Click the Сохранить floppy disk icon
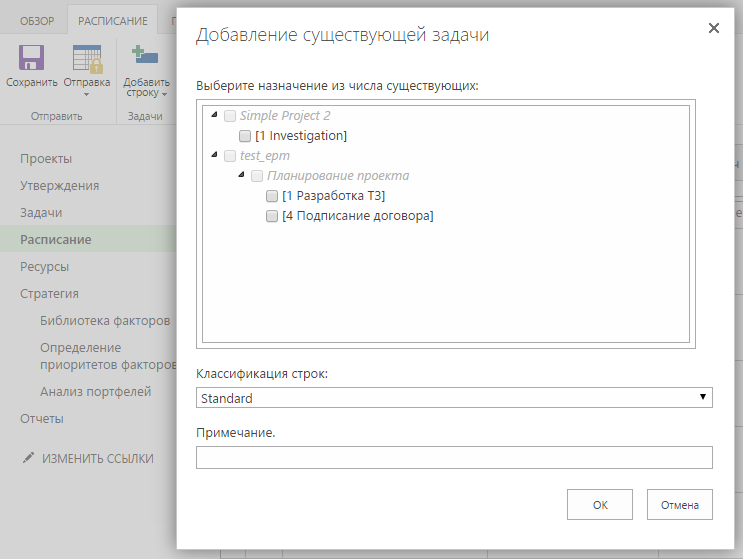 point(31,58)
